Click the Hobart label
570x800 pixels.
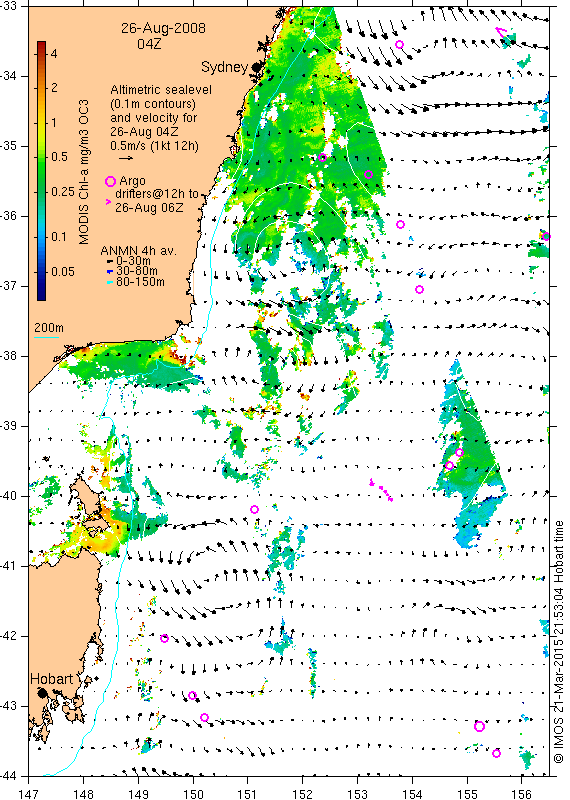click(52, 679)
